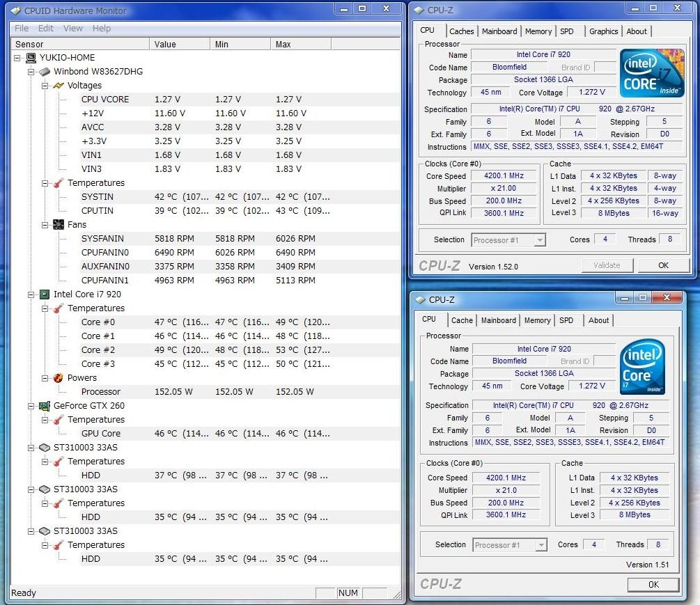This screenshot has width=700, height=605.
Task: Collapse the Fans tree branch
Action: point(45,225)
